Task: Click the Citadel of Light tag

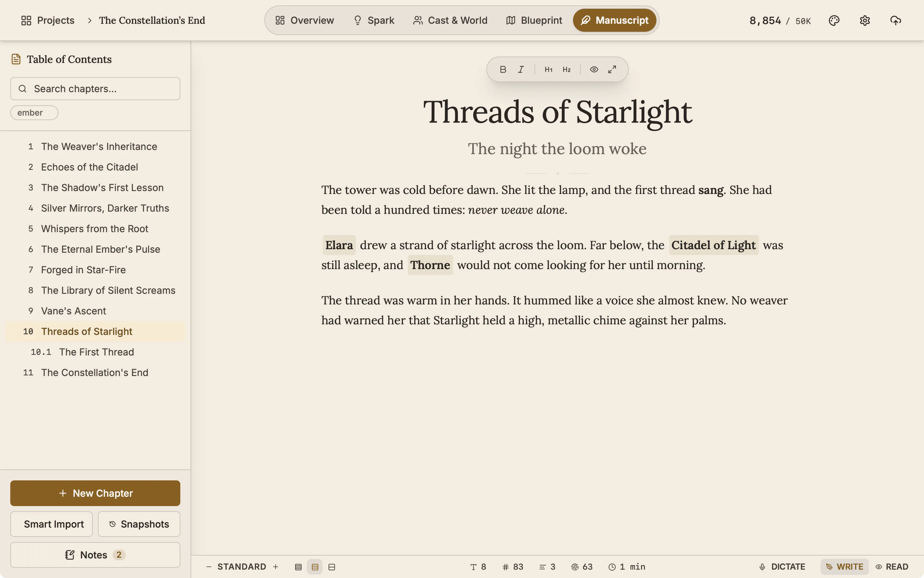Action: click(714, 245)
